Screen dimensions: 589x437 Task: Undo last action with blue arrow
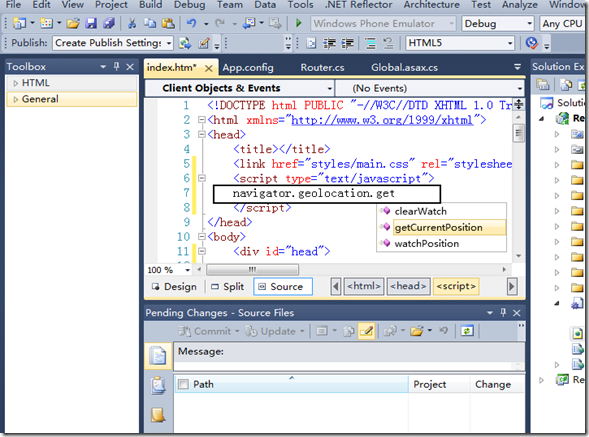[x=191, y=24]
